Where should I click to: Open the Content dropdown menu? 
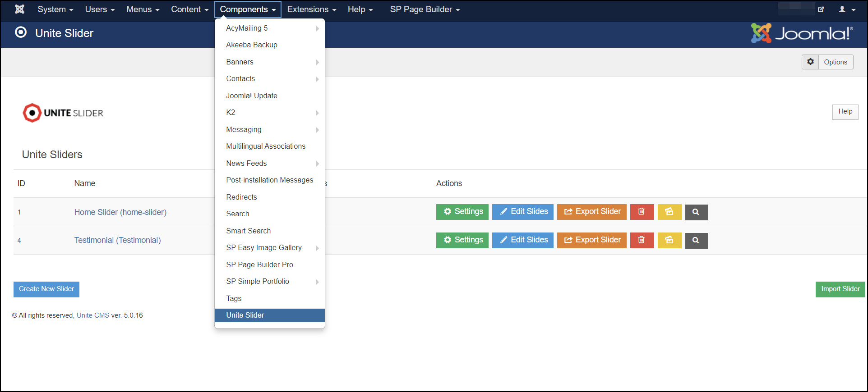[189, 9]
